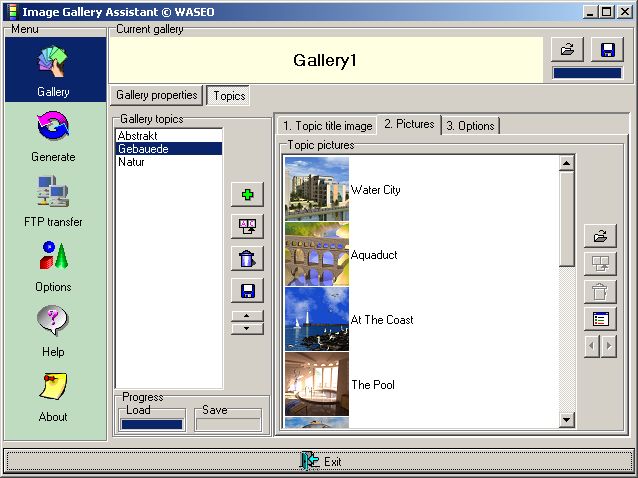
Task: Move selected topic up
Action: (247, 316)
